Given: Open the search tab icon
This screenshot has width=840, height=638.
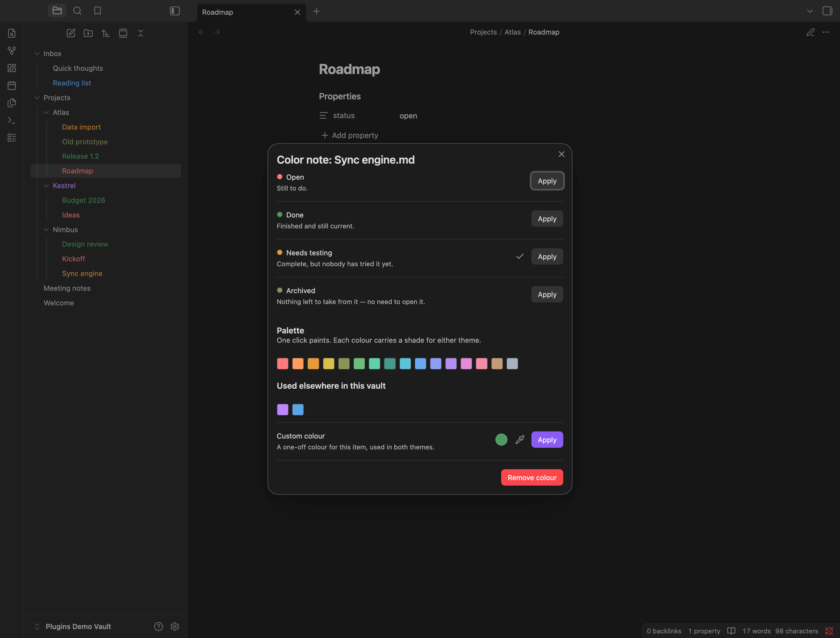Looking at the screenshot, I should [77, 11].
